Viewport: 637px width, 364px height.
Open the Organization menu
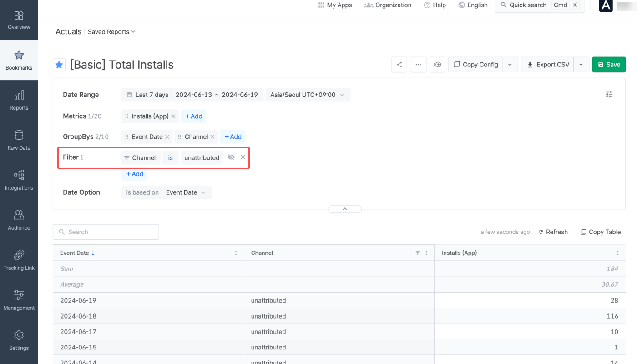pos(388,5)
